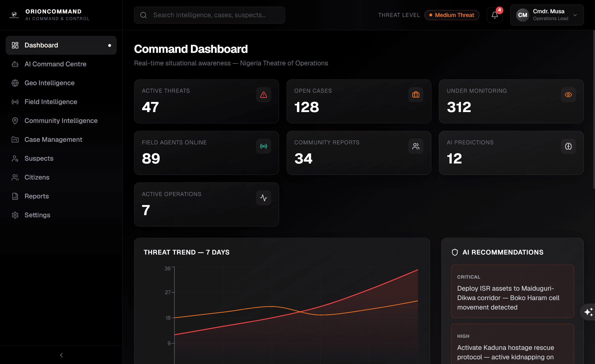The width and height of the screenshot is (595, 364).
Task: Open the CRITICAL Deploy ISR assets recommendation
Action: 512,291
